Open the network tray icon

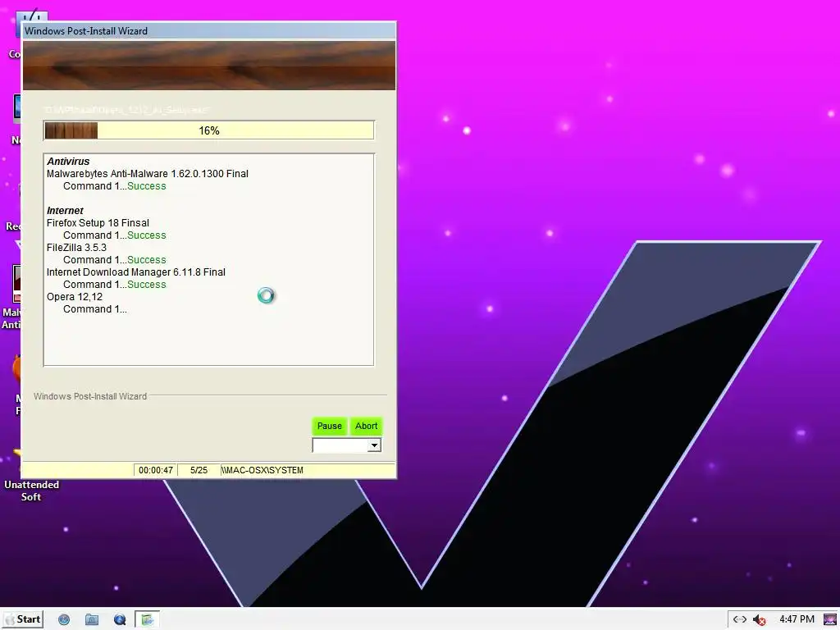pos(740,619)
